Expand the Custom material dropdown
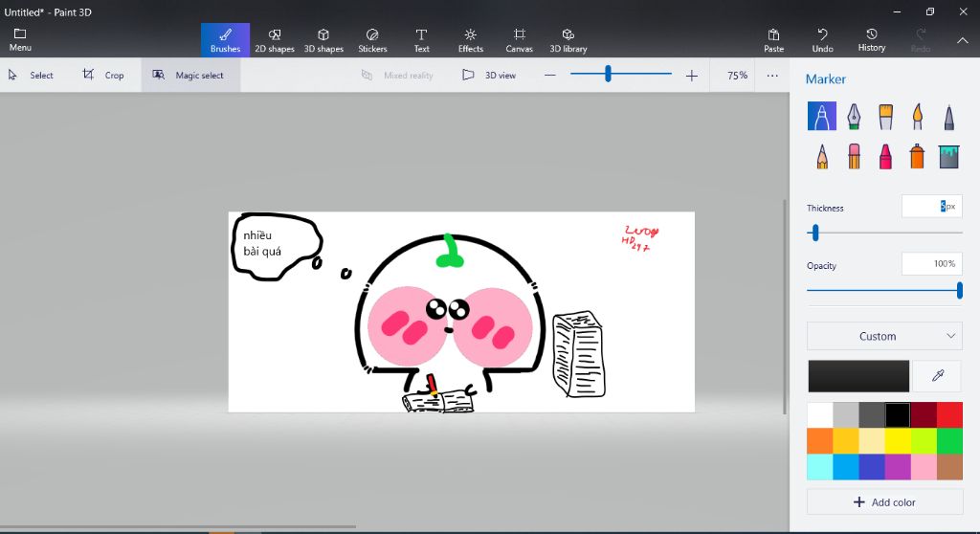Screen dimensions: 980x534 click(884, 336)
